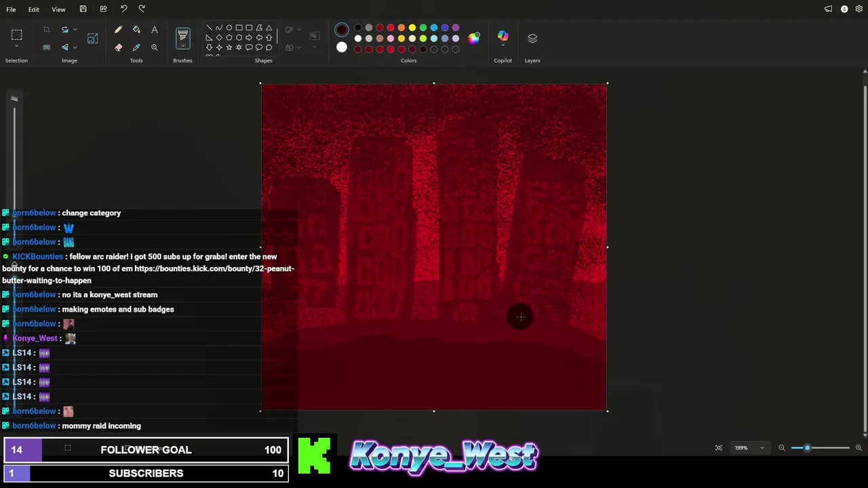Click the zoom out magnifier button
The image size is (868, 488).
click(781, 448)
